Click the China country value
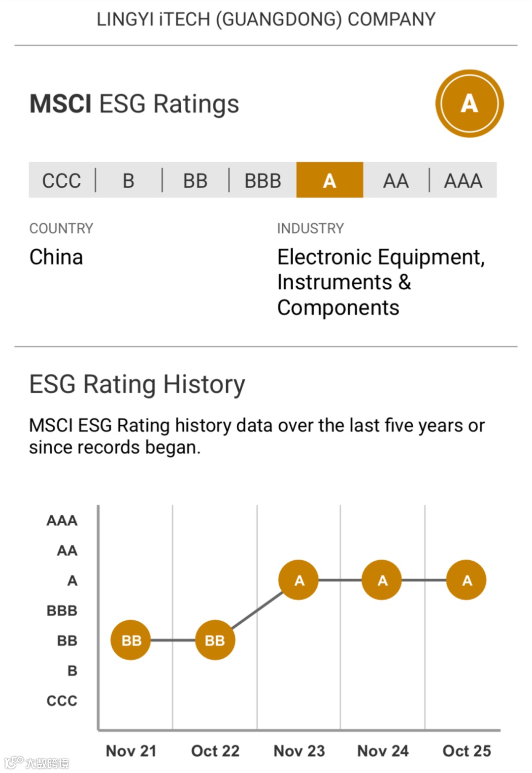The image size is (532, 773). [x=56, y=257]
